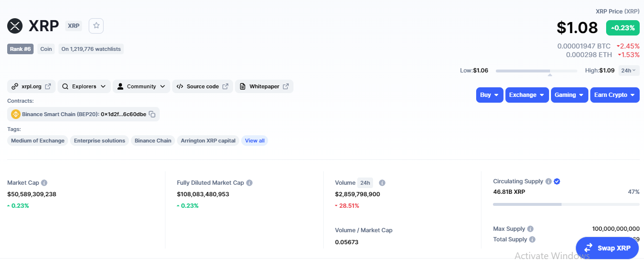Click the verified circulating supply badge

click(557, 181)
